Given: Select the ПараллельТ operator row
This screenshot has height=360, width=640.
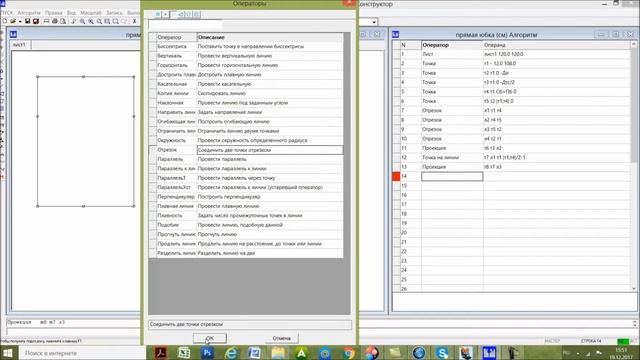Looking at the screenshot, I should [246, 178].
